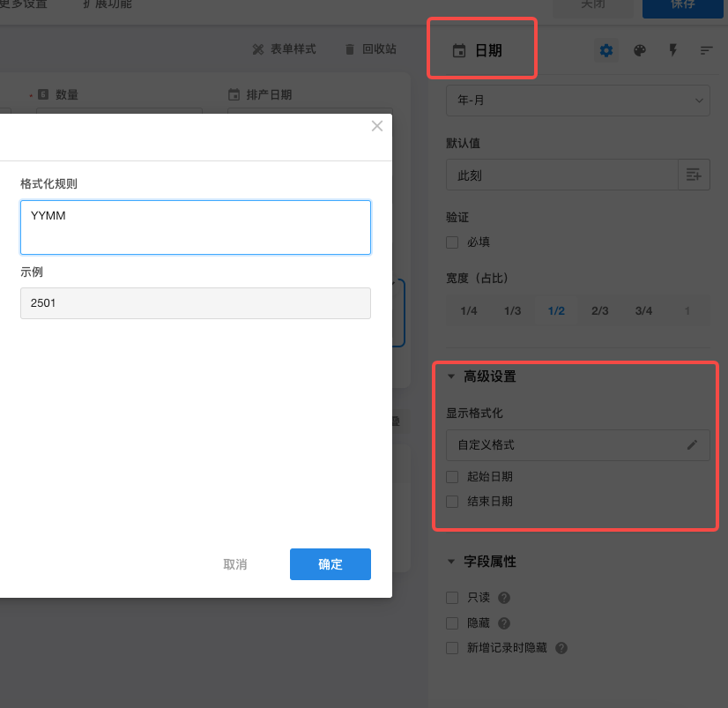Close the format rule dialog with X
Image resolution: width=728 pixels, height=708 pixels.
click(377, 126)
